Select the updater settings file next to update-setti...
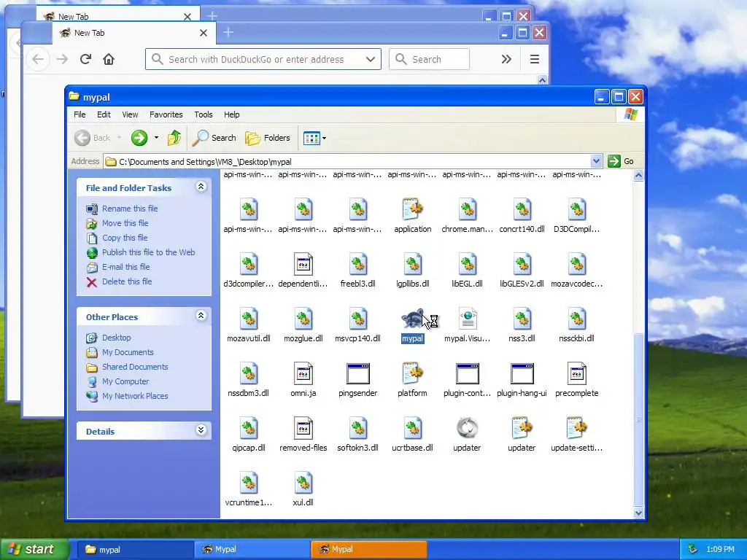The height and width of the screenshot is (560, 747). [x=522, y=435]
